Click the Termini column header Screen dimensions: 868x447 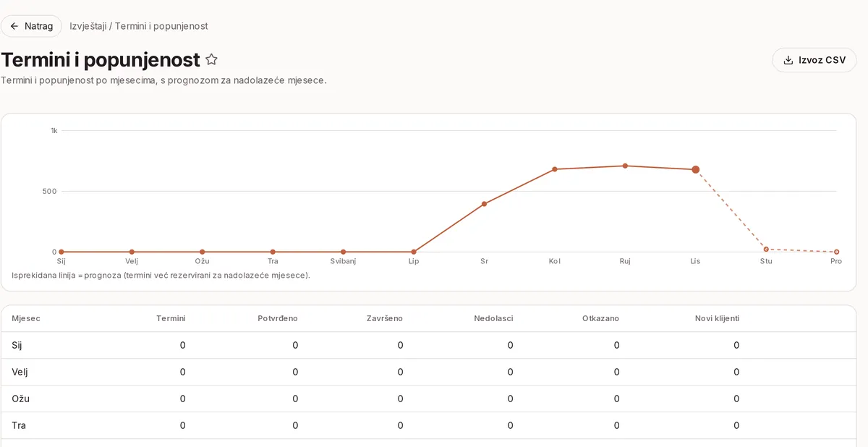coord(171,318)
